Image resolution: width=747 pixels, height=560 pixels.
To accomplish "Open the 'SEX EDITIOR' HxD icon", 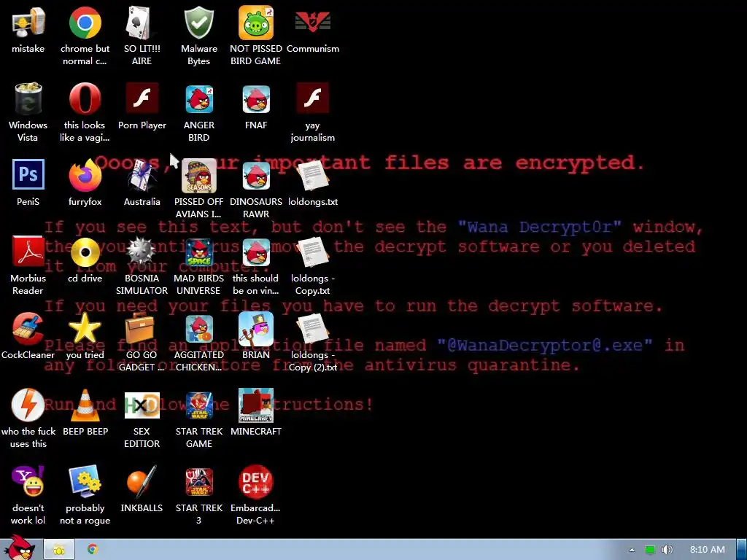I will coord(142,405).
